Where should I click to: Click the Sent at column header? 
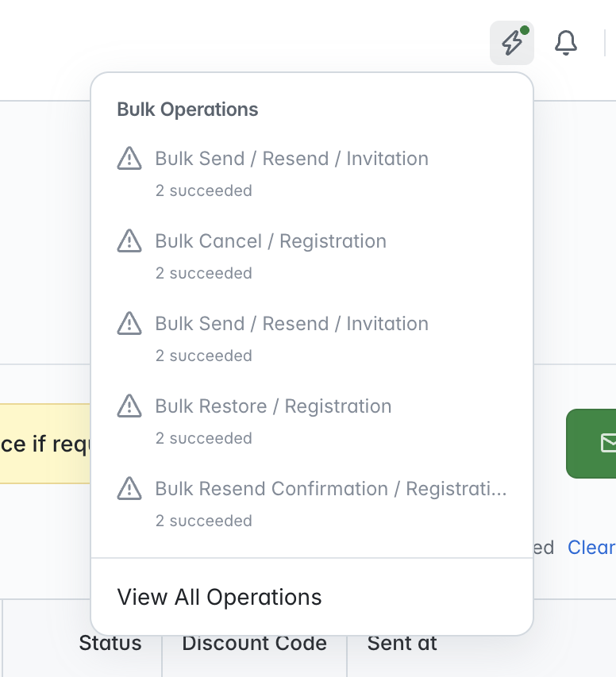tap(402, 643)
